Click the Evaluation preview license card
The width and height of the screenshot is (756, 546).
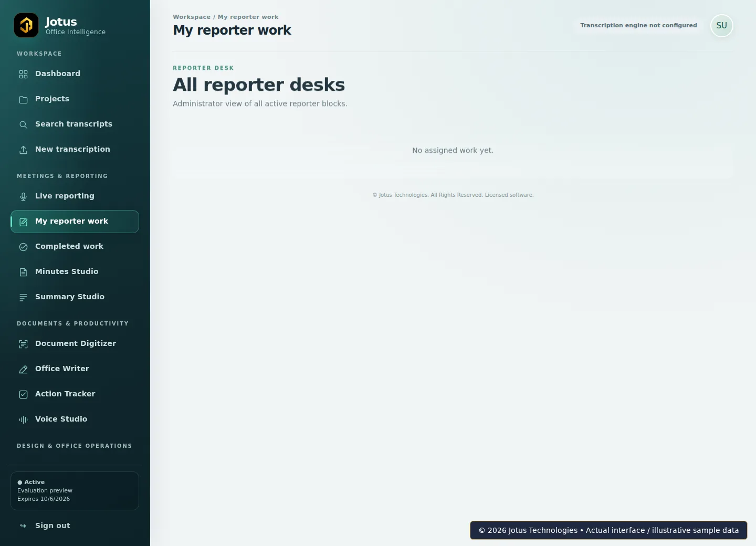(75, 491)
